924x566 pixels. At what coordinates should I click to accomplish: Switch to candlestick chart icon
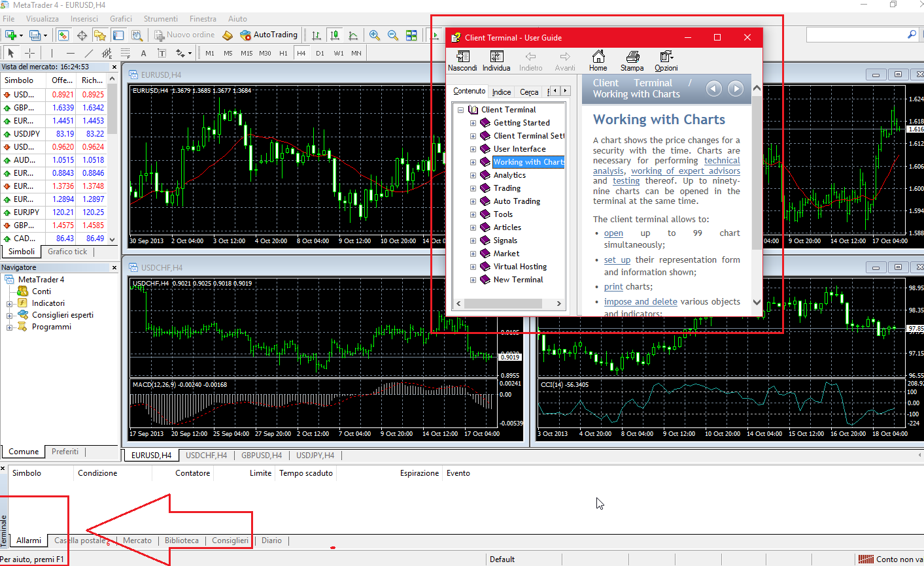pos(335,35)
